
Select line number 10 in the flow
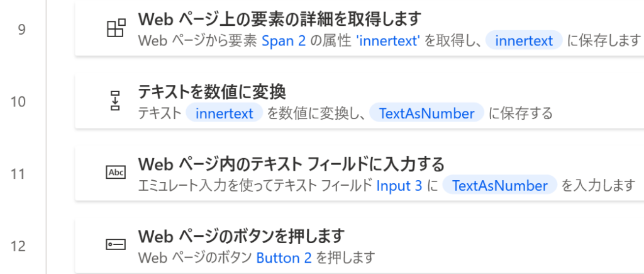click(18, 101)
